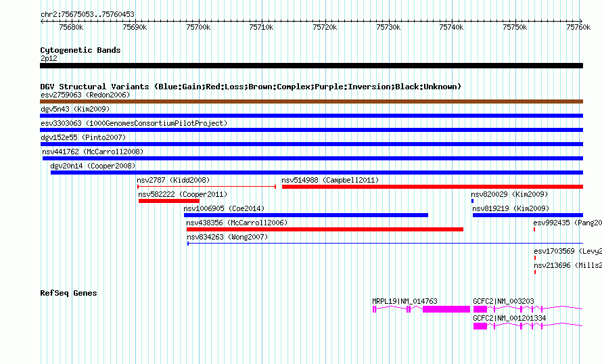Screen dimensions: 602x364
Task: Click the 75710k ruler tick label
Action: point(262,27)
